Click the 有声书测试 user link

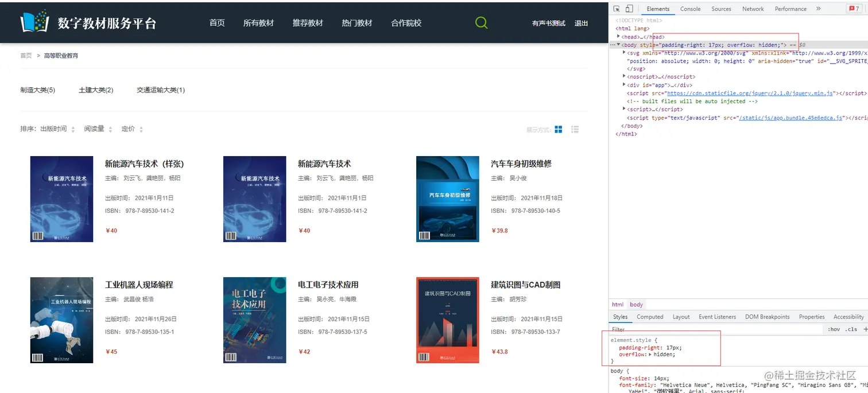coord(549,24)
